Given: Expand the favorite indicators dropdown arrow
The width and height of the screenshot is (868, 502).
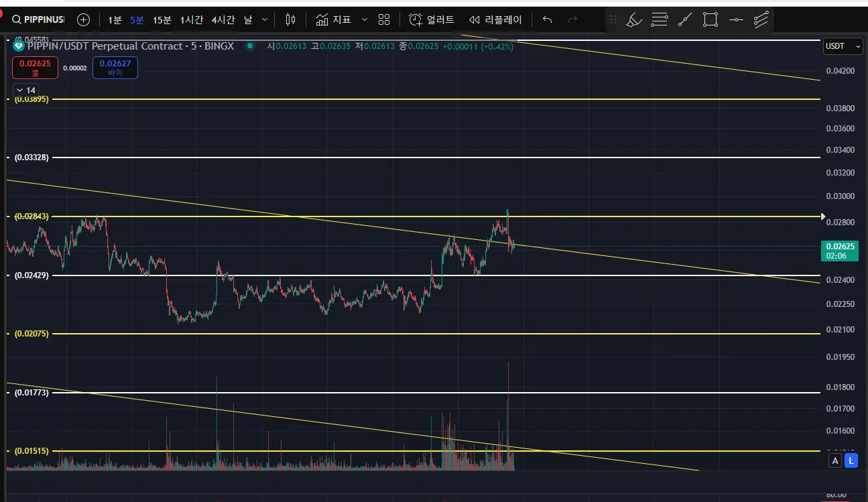Looking at the screenshot, I should [365, 19].
